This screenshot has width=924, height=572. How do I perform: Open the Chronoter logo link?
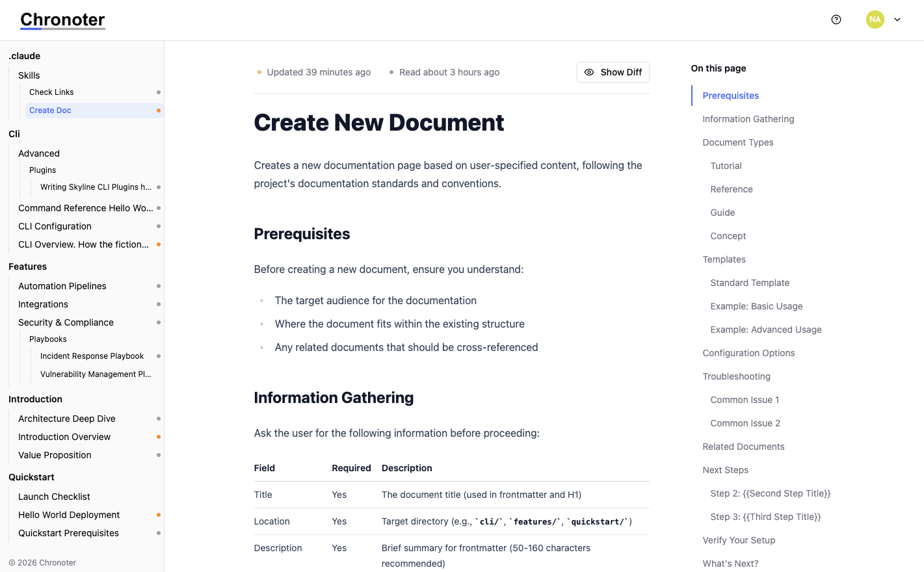62,19
